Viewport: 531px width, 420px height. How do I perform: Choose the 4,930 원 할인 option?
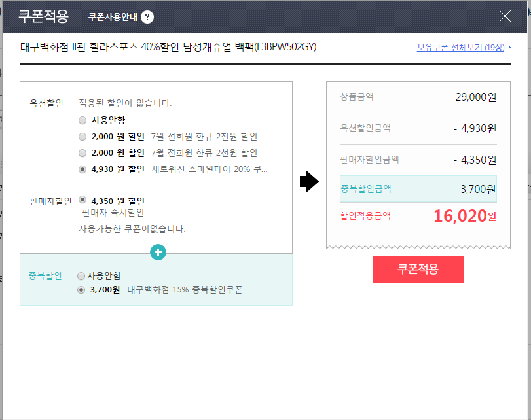coord(82,169)
